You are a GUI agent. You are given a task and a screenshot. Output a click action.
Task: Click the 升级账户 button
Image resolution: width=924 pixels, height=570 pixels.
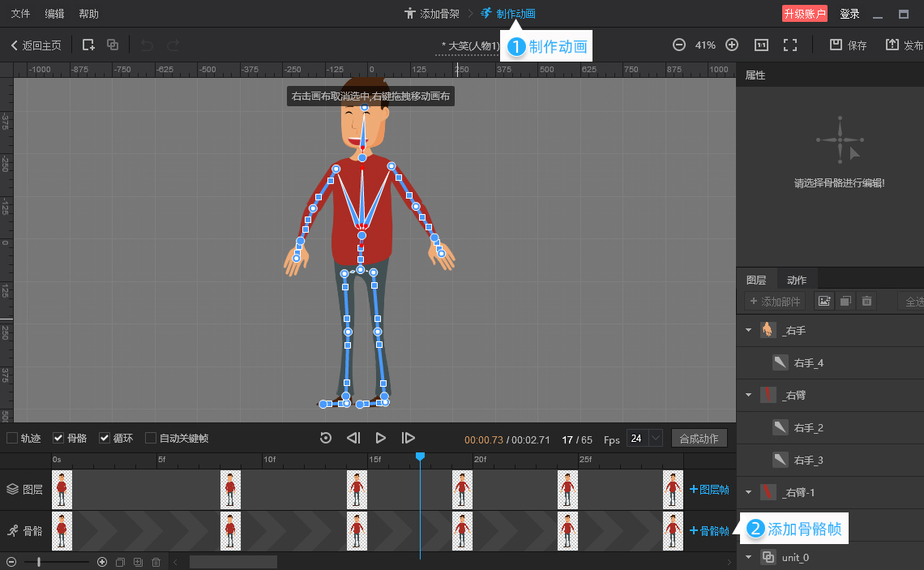pos(804,14)
